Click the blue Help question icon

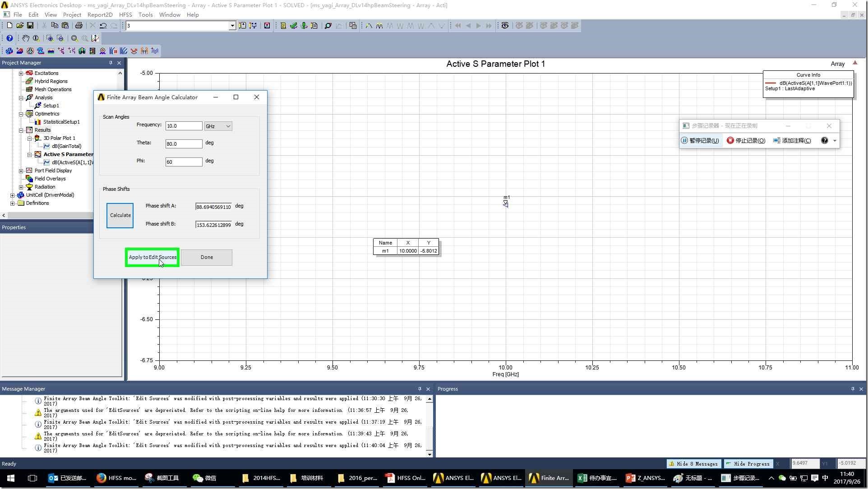click(x=9, y=38)
